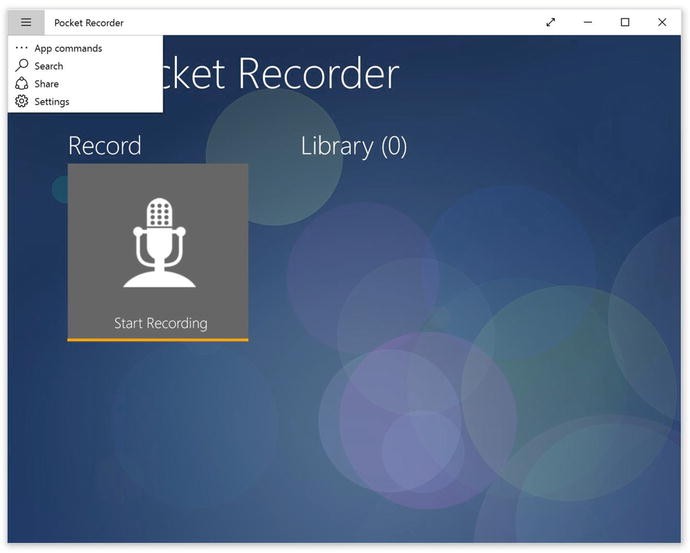The width and height of the screenshot is (690, 553).
Task: Click the Pocket Recorder title bar text
Action: pyautogui.click(x=89, y=23)
